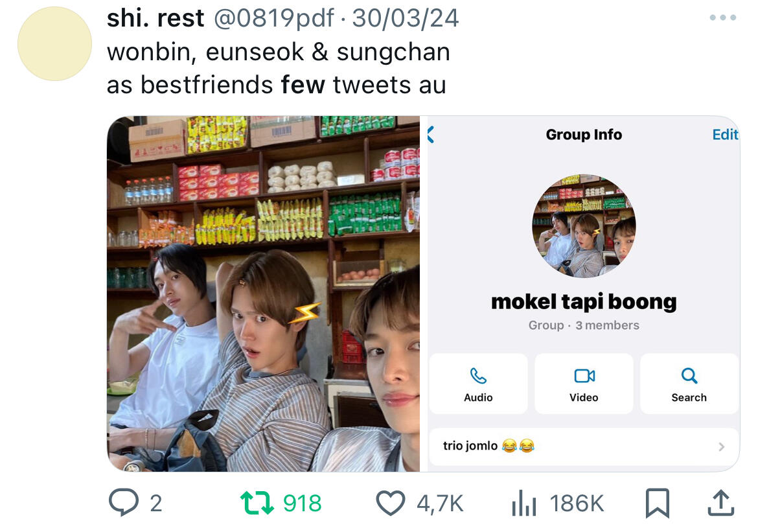
Task: Click the Video call camera icon
Action: (584, 376)
